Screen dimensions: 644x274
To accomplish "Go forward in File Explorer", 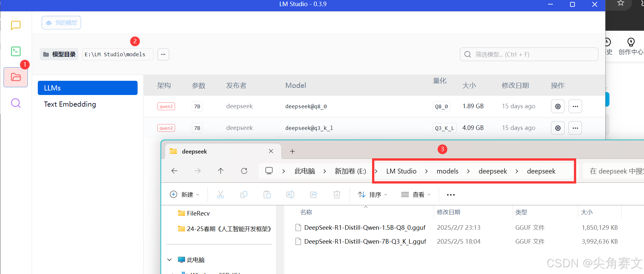I will [x=198, y=171].
